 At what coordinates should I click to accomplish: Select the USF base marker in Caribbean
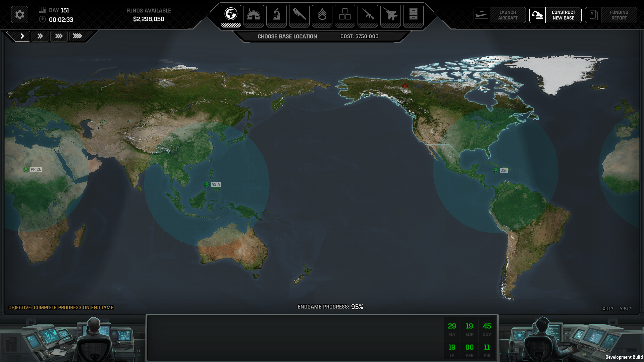[495, 170]
